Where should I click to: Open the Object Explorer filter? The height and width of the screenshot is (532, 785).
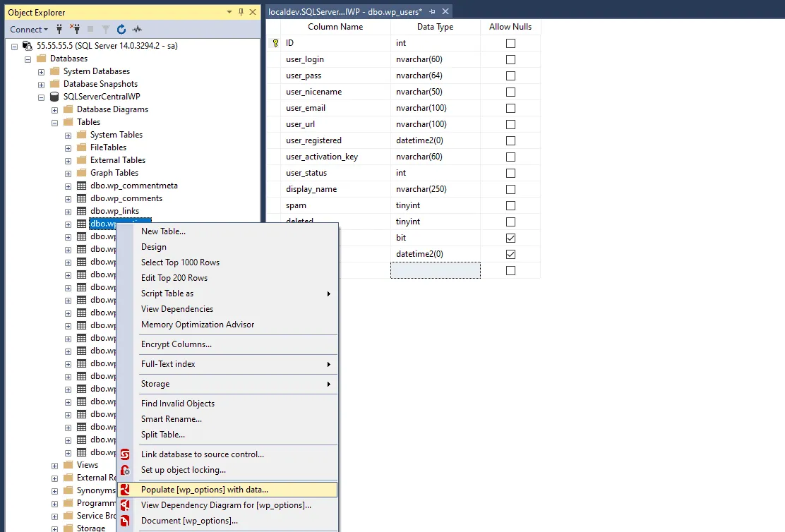pos(106,29)
